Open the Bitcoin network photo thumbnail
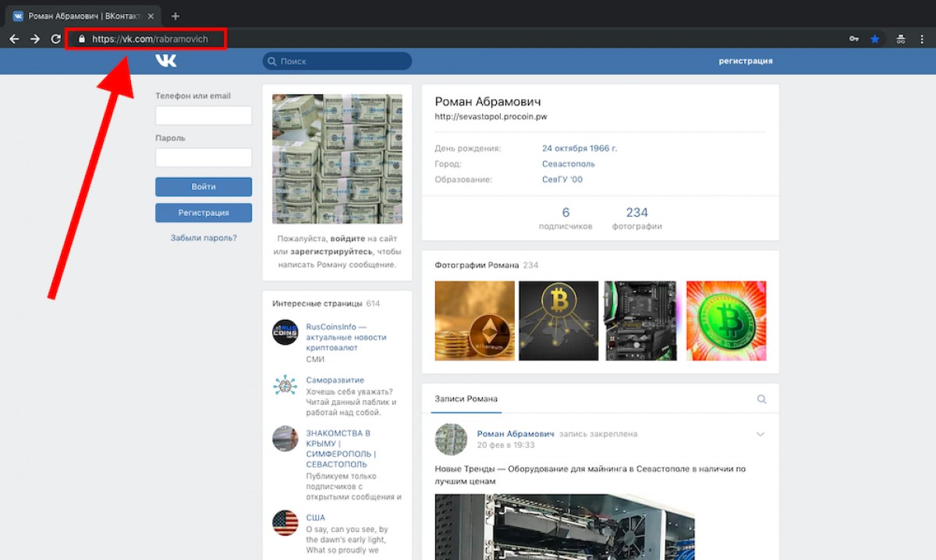The height and width of the screenshot is (560, 936). click(558, 321)
